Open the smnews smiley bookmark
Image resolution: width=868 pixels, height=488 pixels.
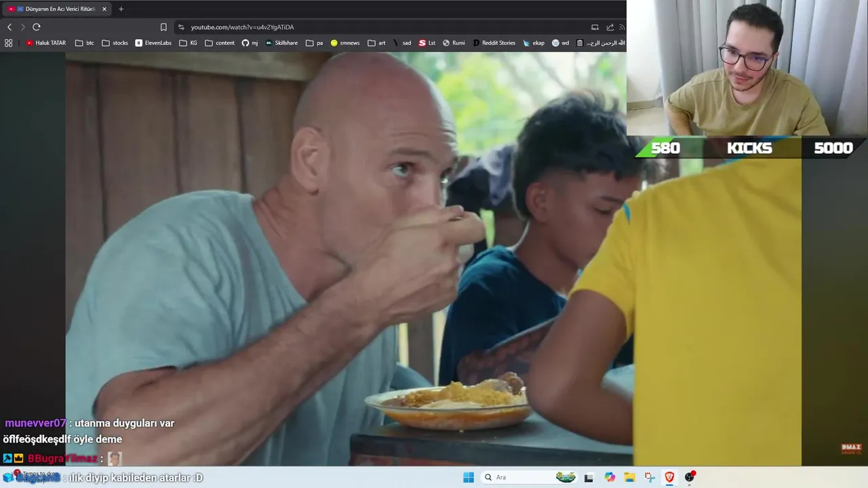(x=345, y=43)
